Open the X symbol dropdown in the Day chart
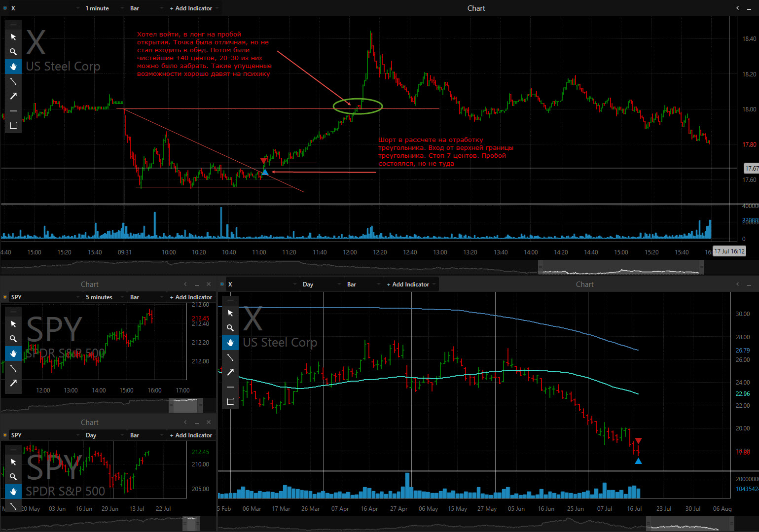This screenshot has height=532, width=759. pos(262,284)
